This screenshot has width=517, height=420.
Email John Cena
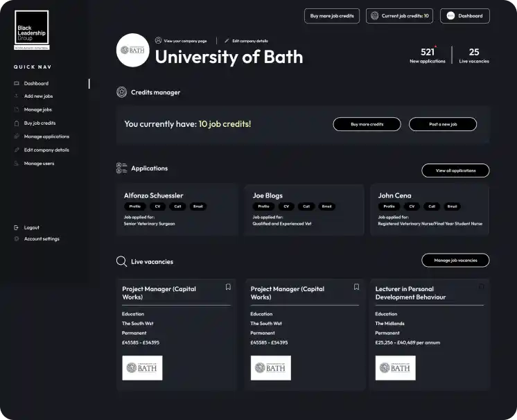[453, 207]
